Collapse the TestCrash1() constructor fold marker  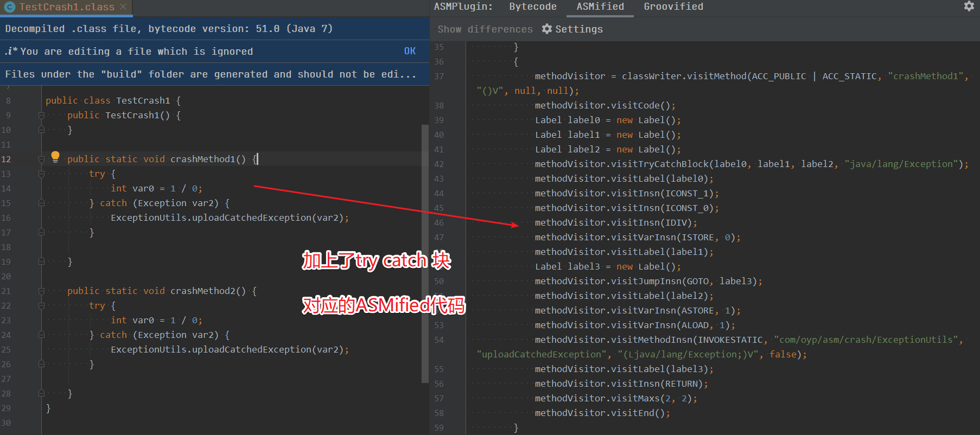[41, 115]
